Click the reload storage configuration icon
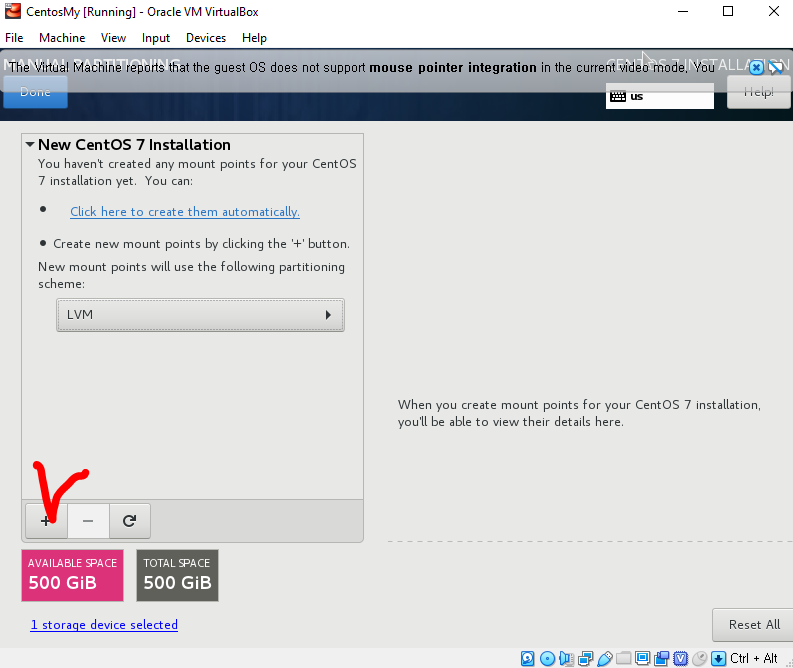793x668 pixels. click(129, 521)
